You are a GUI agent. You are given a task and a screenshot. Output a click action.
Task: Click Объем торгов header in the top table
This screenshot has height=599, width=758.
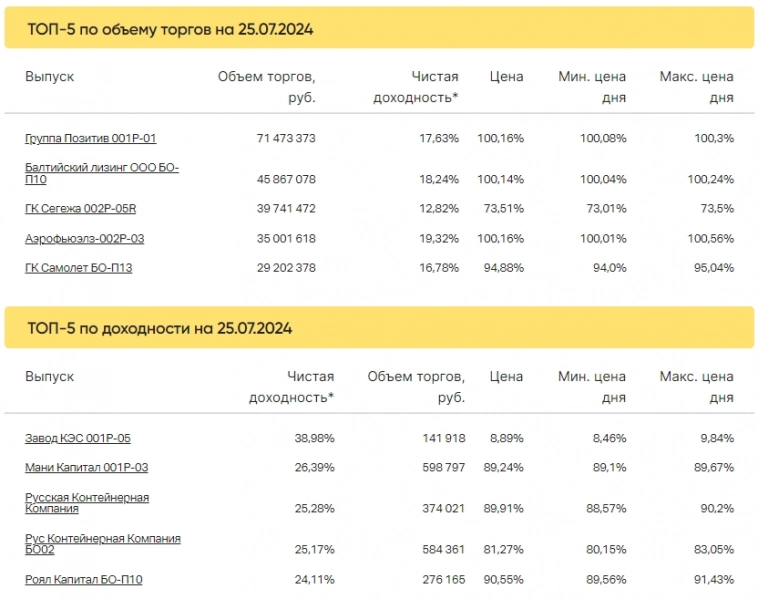coord(266,87)
